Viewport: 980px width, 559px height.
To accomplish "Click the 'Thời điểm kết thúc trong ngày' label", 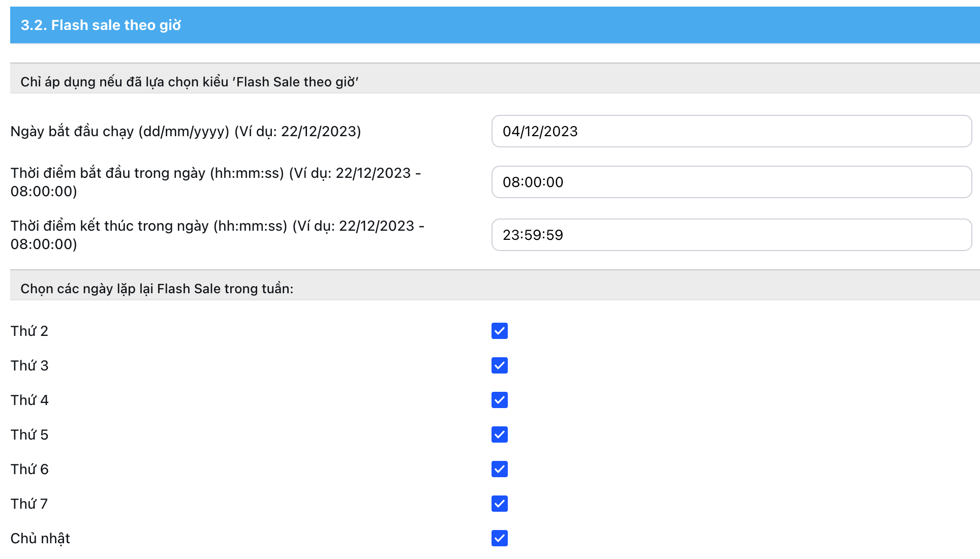I will coord(217,235).
